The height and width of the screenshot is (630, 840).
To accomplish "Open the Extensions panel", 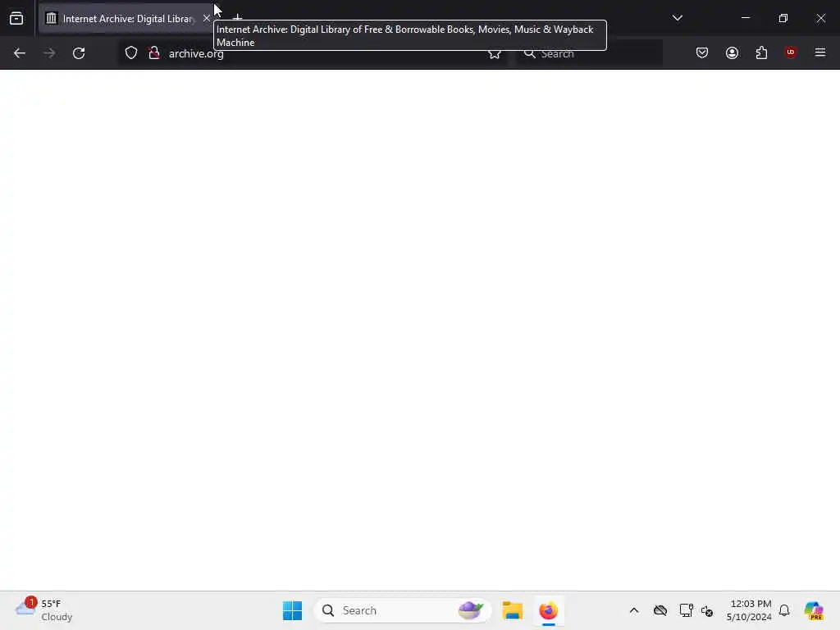I will point(761,52).
